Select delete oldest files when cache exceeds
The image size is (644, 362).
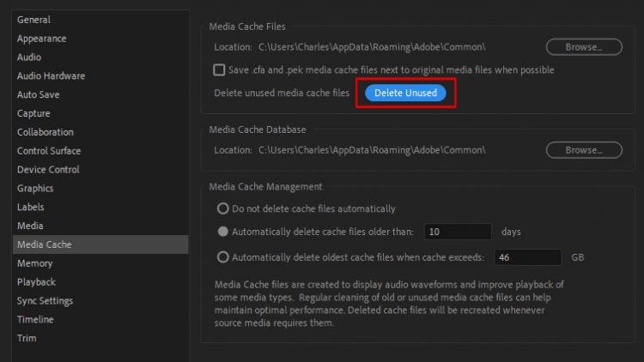click(x=224, y=256)
